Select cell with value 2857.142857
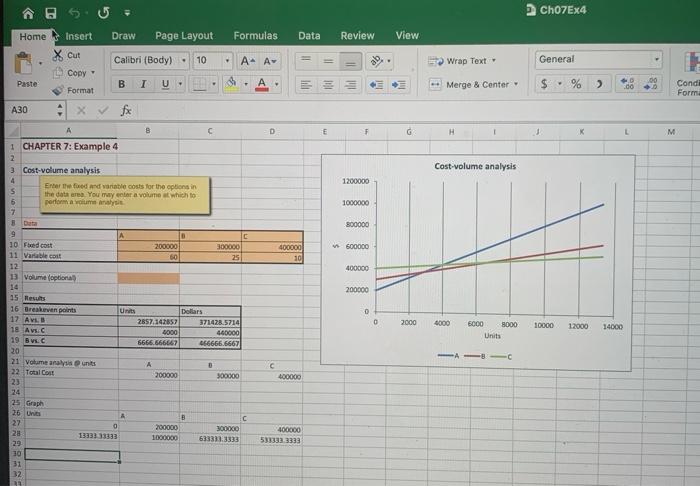The height and width of the screenshot is (486, 700). coord(149,321)
